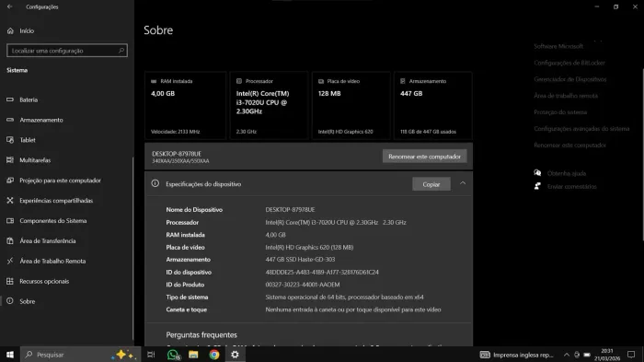Click the magnifier icon in settings search box
This screenshot has width=644, height=362.
[x=121, y=51]
